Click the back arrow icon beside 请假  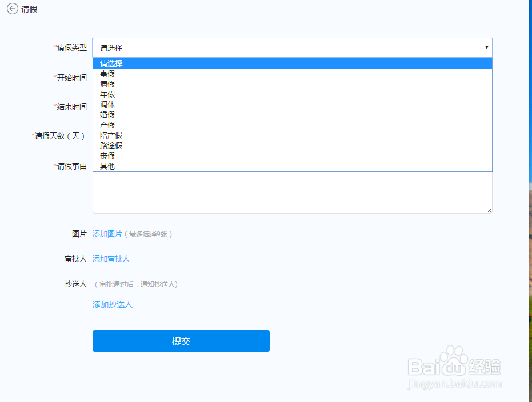coord(13,9)
